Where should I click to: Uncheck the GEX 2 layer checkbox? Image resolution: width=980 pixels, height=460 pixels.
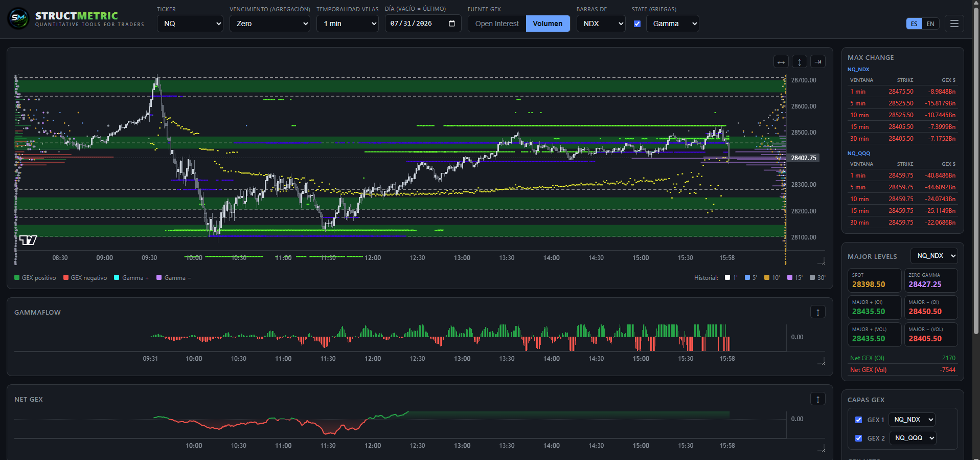(x=858, y=438)
